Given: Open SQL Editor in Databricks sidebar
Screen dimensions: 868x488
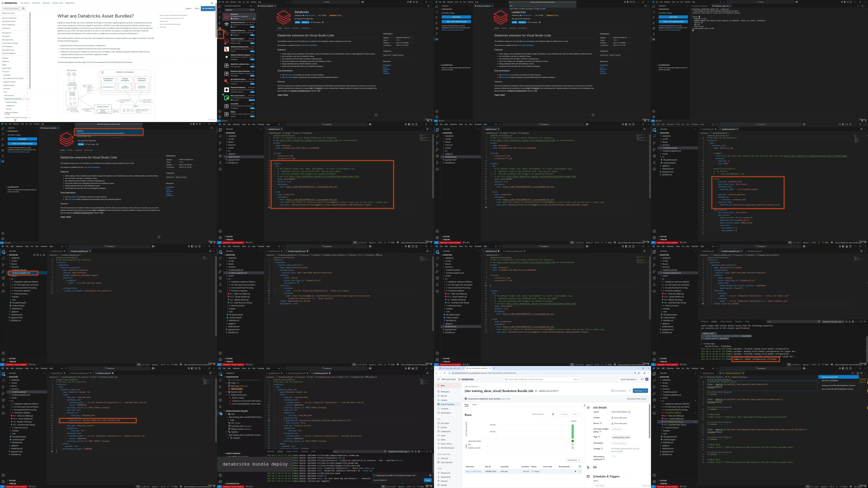Looking at the screenshot, I should coord(445,423).
